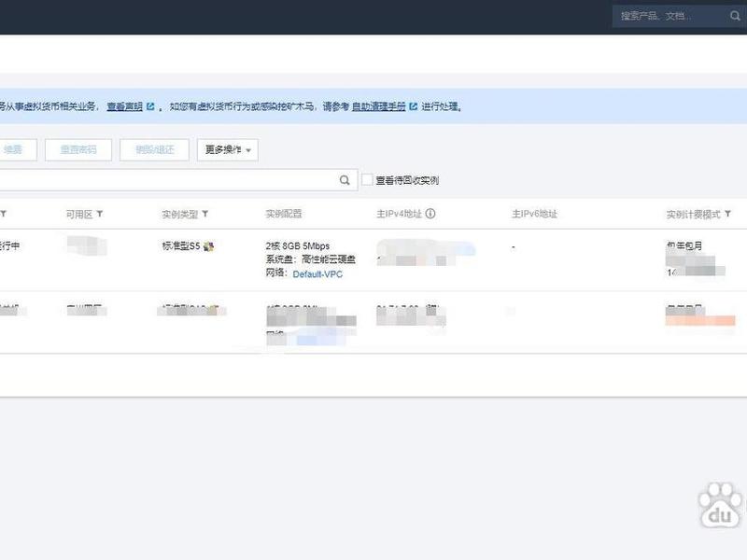Click the 重置密码 button
This screenshot has height=560, width=747.
(x=78, y=150)
